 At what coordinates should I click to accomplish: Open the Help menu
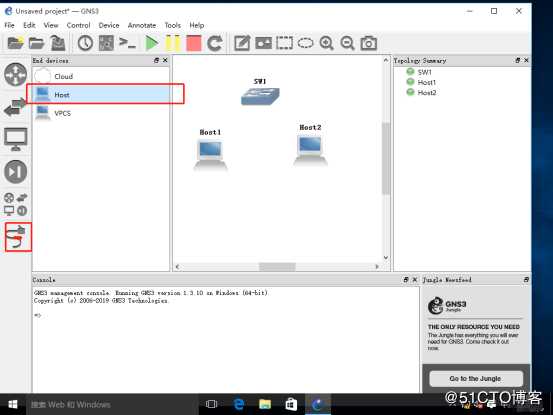coord(196,25)
